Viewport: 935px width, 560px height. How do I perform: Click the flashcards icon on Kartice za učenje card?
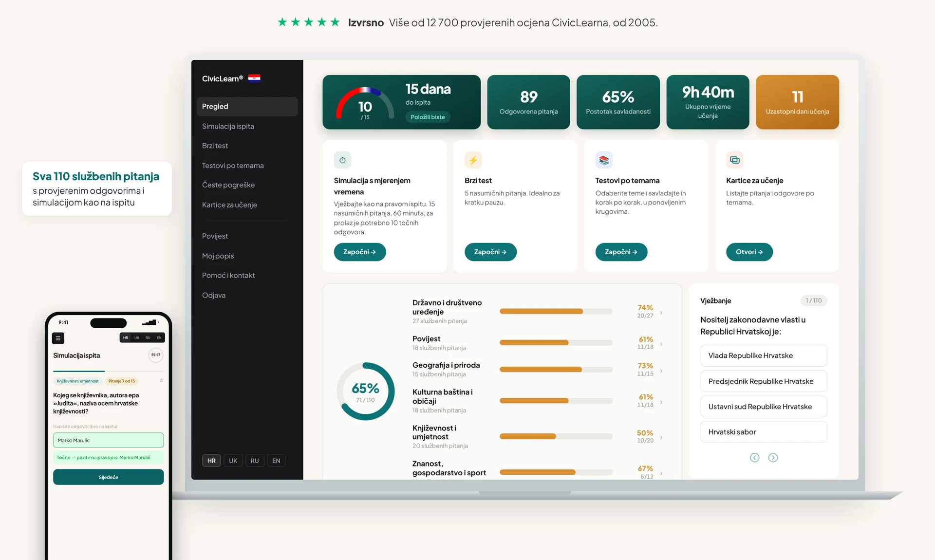tap(734, 160)
